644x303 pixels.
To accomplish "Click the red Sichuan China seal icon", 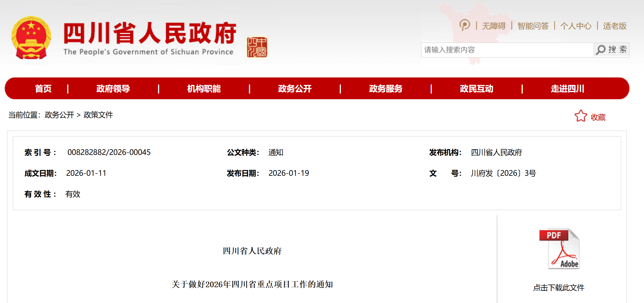I will 257,47.
